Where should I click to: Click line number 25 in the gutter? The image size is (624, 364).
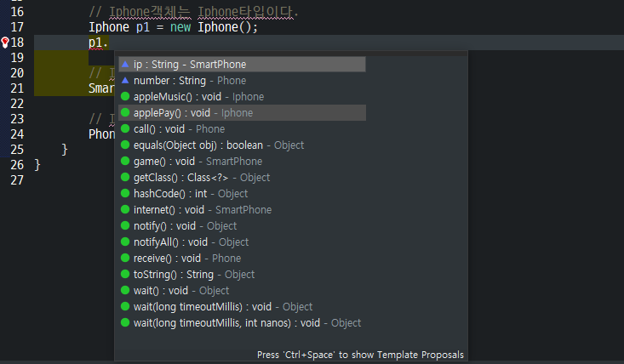tap(17, 150)
